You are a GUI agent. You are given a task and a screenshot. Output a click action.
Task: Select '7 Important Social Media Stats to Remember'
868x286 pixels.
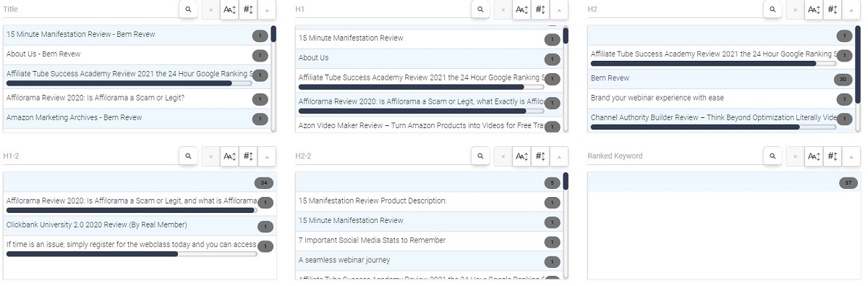pos(430,240)
